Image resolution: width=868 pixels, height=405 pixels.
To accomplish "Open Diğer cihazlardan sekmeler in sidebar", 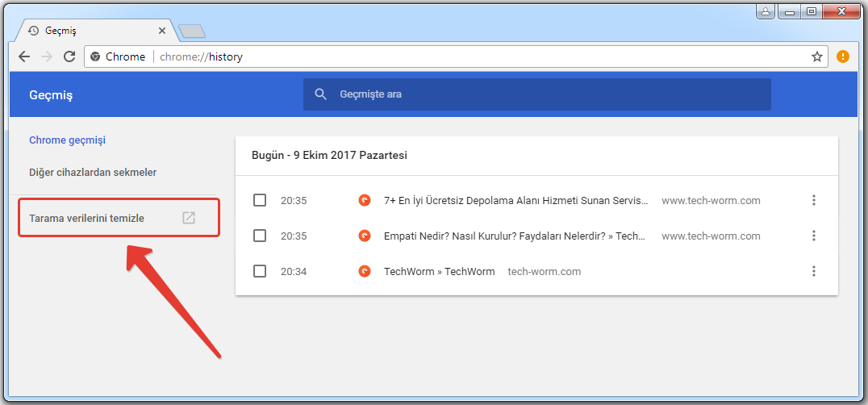I will (92, 173).
